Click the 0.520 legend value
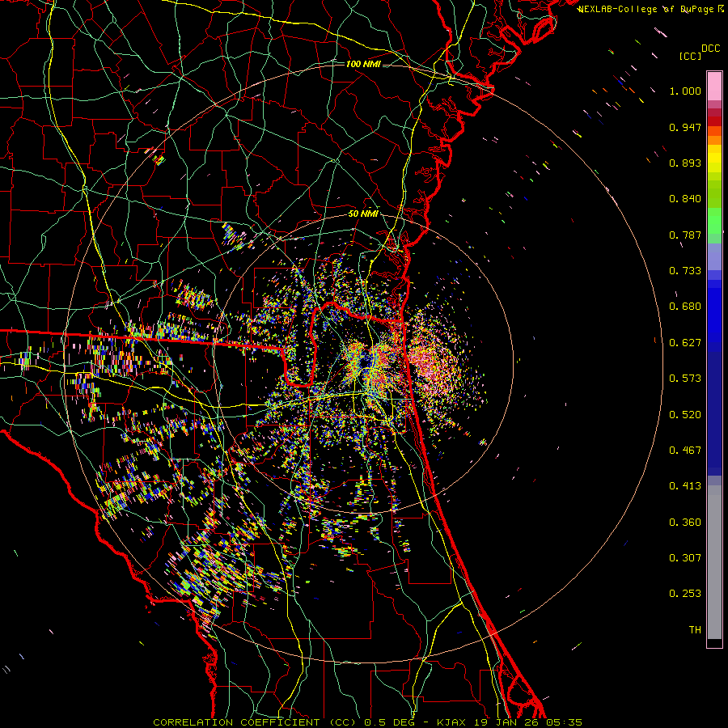 point(685,415)
